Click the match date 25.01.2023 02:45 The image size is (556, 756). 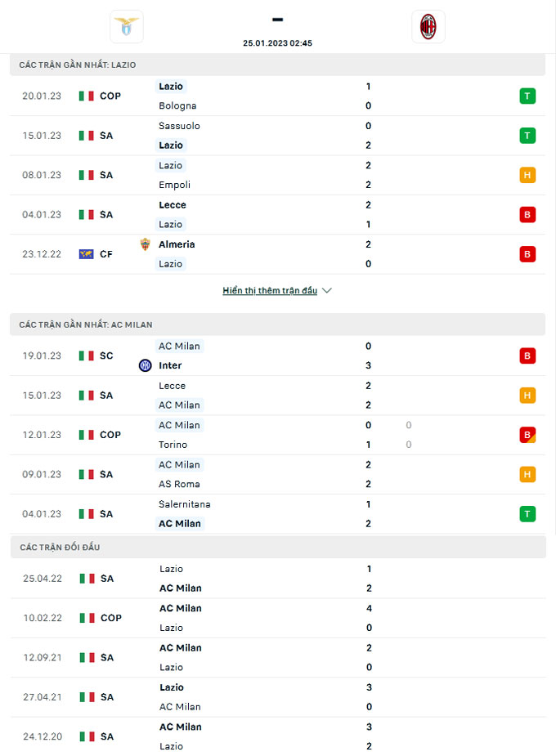tap(277, 43)
